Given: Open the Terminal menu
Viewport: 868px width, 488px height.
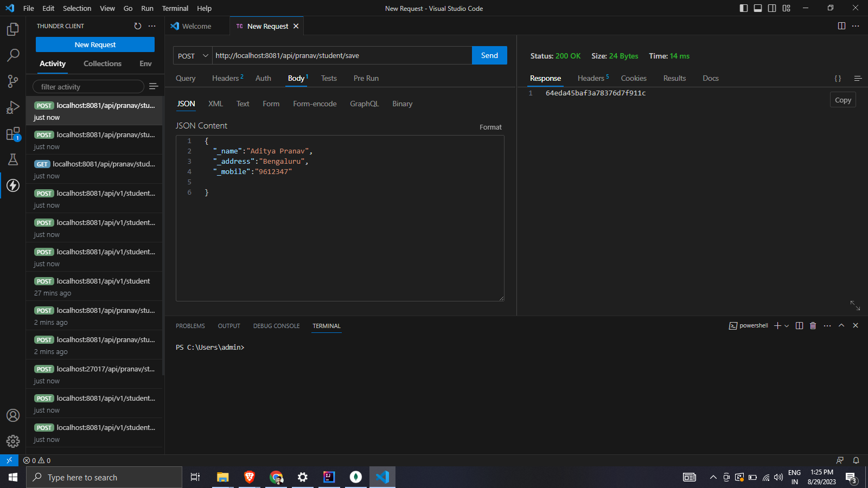Looking at the screenshot, I should tap(175, 8).
